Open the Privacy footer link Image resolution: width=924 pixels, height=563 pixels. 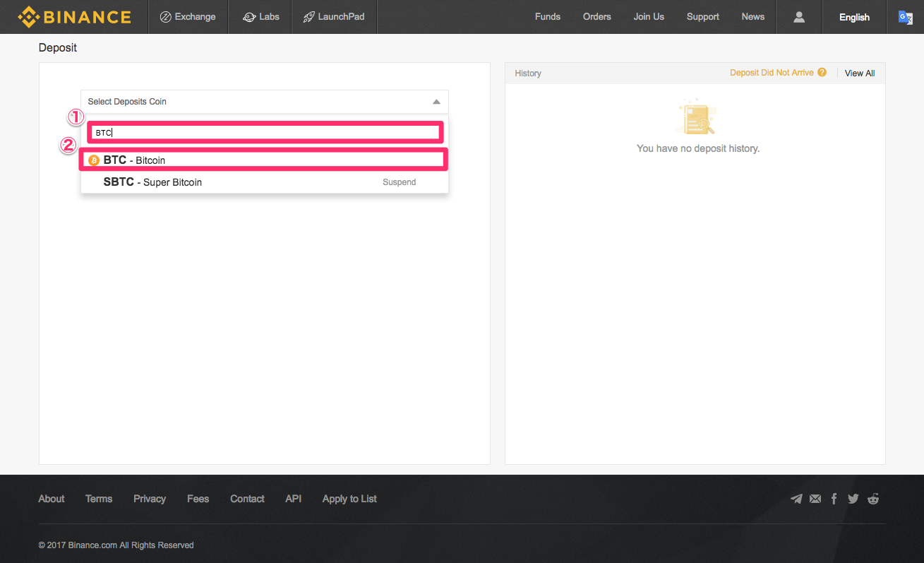click(150, 499)
